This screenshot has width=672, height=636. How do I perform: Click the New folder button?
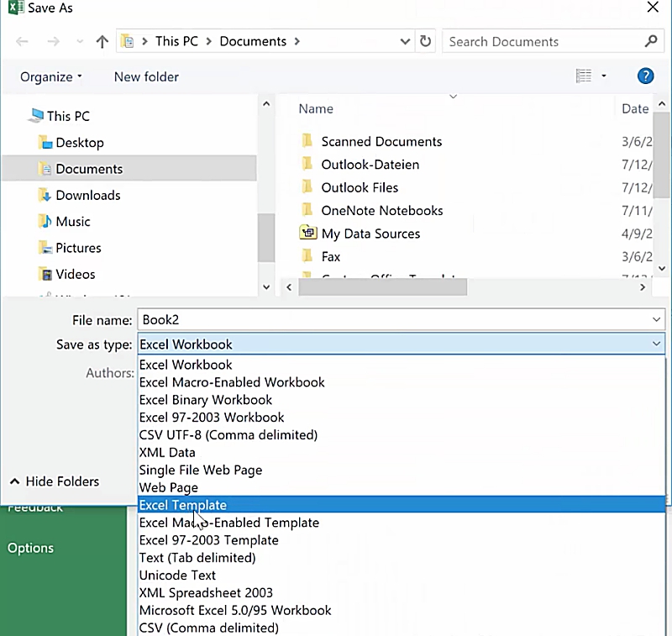(146, 76)
